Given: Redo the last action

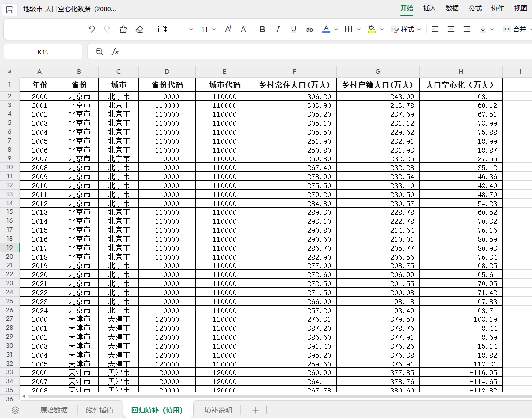Looking at the screenshot, I should click(x=107, y=29).
